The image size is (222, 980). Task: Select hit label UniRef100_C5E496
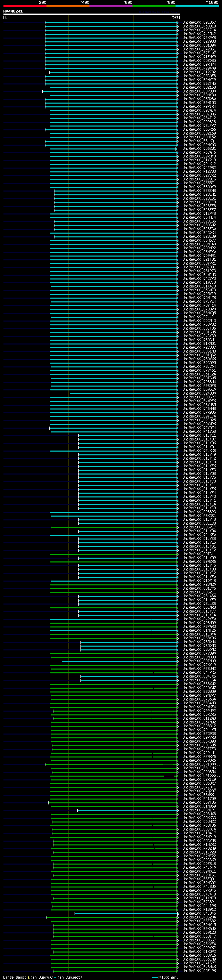[199, 971]
